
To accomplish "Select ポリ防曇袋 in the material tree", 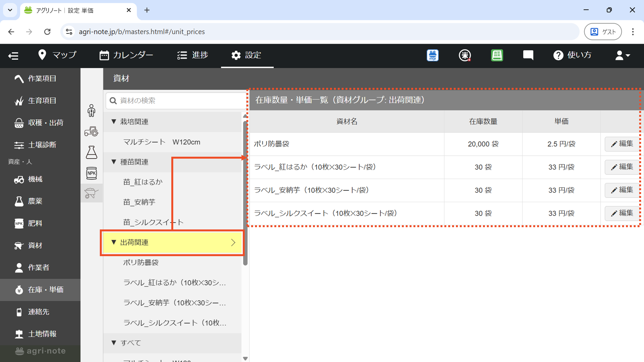I will click(x=173, y=263).
